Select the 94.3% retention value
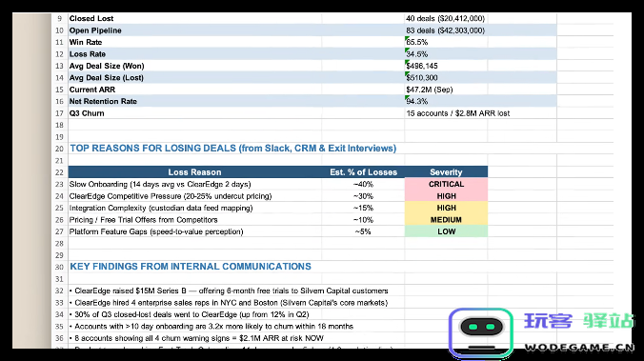This screenshot has width=644, height=361. point(446,101)
